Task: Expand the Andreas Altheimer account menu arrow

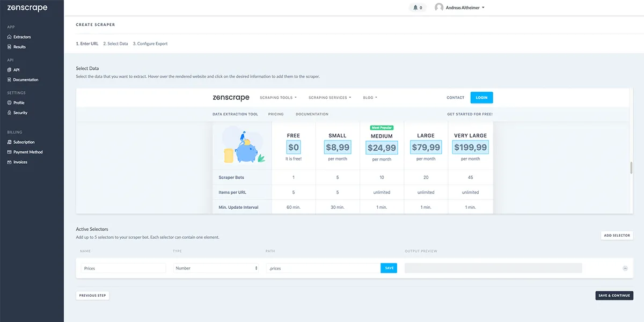Action: click(x=484, y=8)
